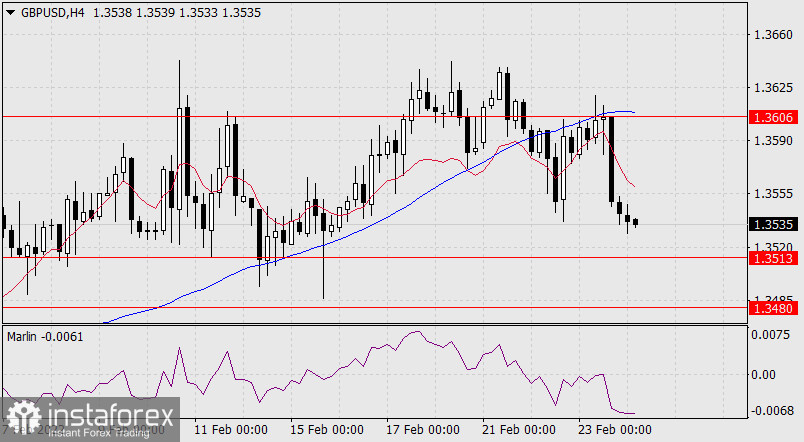Click the 23 Feb 00:00 date label
This screenshot has width=804, height=442.
[615, 431]
